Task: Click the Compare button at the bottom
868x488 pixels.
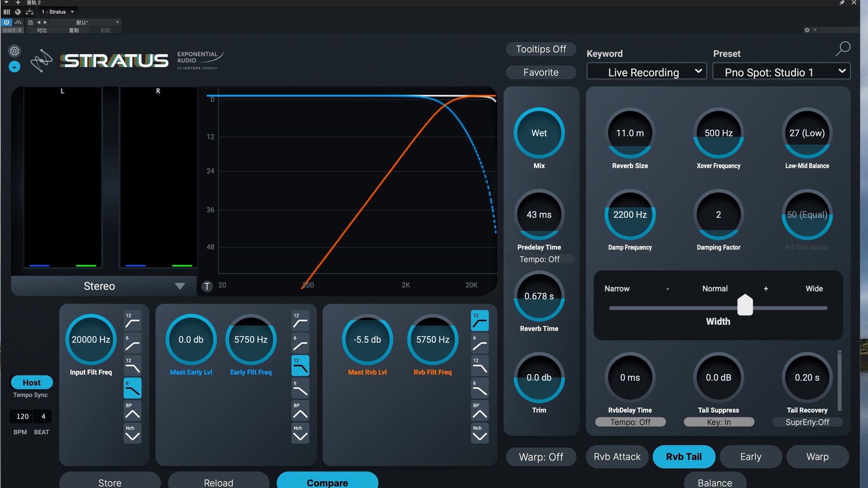Action: [x=327, y=482]
